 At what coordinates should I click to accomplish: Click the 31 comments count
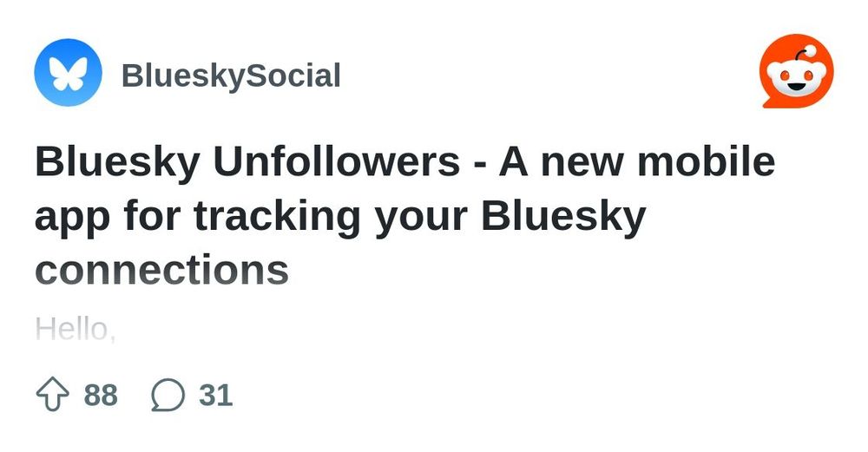216,396
